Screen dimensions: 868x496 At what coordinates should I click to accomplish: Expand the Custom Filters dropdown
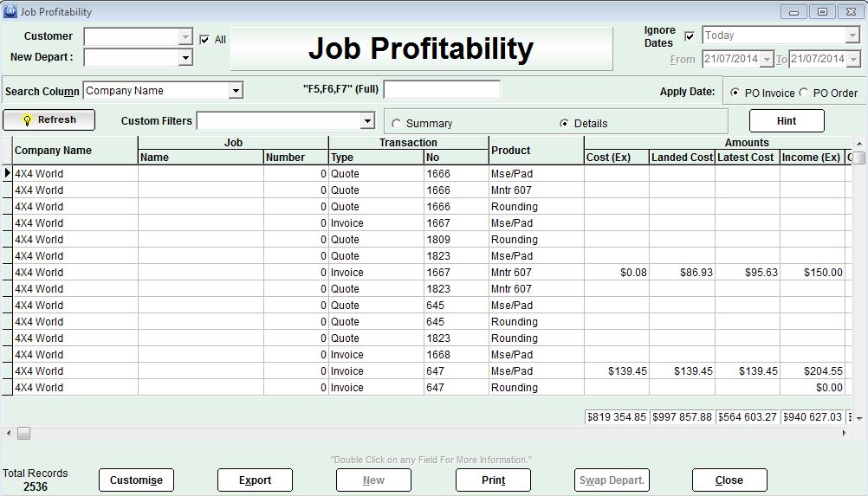point(367,121)
